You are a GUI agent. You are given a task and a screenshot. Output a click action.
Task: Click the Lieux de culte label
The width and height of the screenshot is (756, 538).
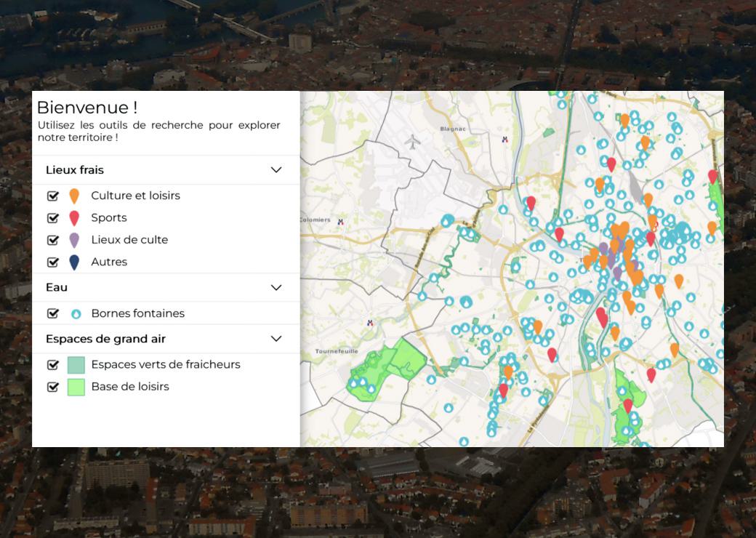129,240
